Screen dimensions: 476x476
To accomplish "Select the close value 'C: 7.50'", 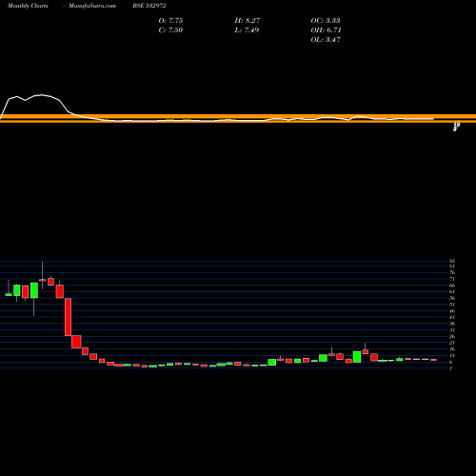I will coord(170,30).
